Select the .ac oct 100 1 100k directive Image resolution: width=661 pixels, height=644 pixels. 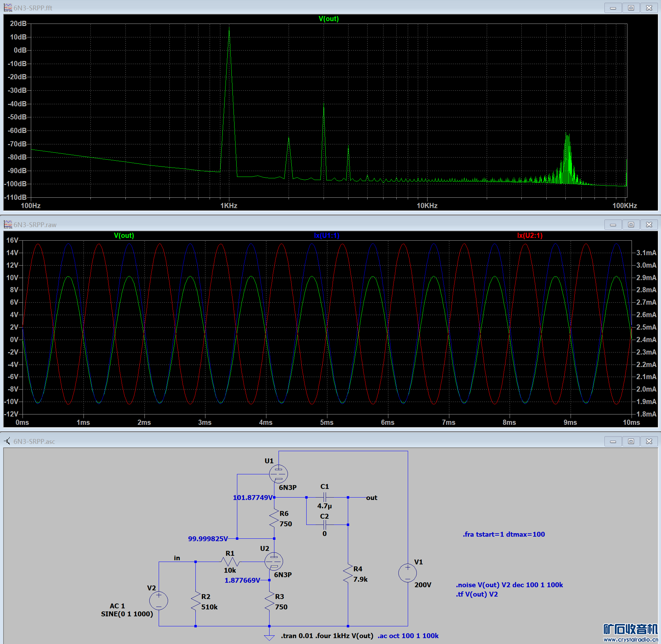[x=408, y=636]
